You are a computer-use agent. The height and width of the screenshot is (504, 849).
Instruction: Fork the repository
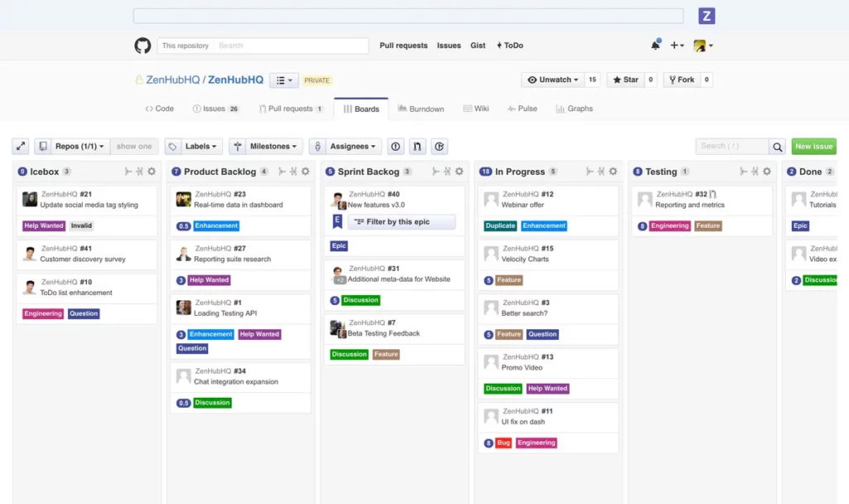point(682,80)
